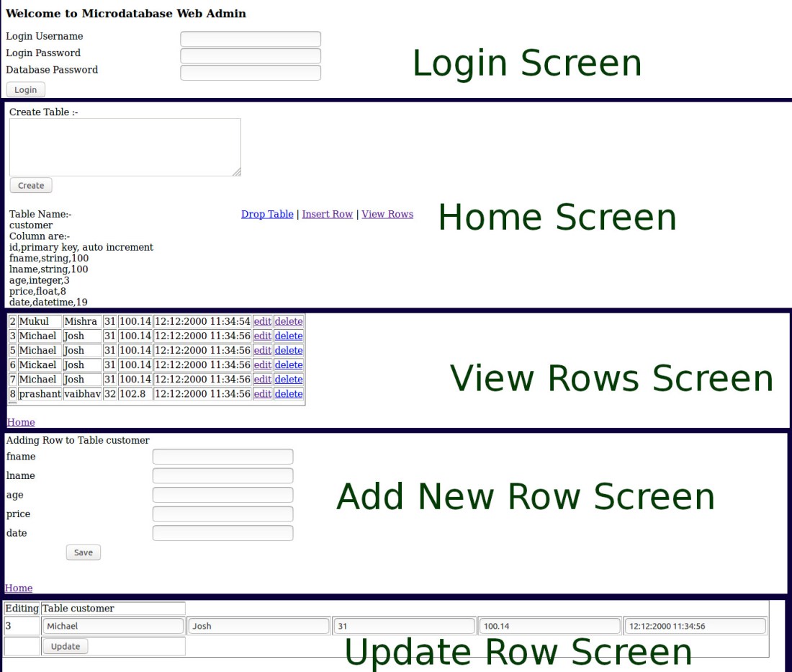Click inside the Create Table text area
The width and height of the screenshot is (792, 672).
click(125, 147)
